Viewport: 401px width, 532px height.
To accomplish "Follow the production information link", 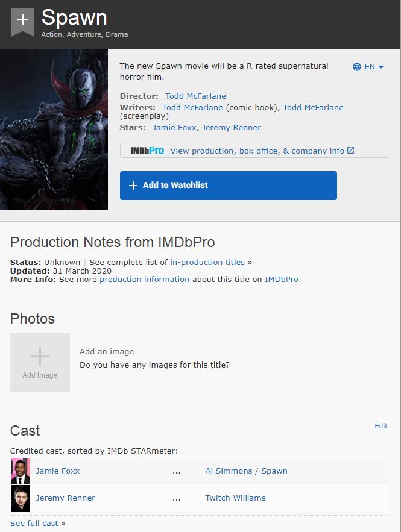I will click(x=145, y=279).
